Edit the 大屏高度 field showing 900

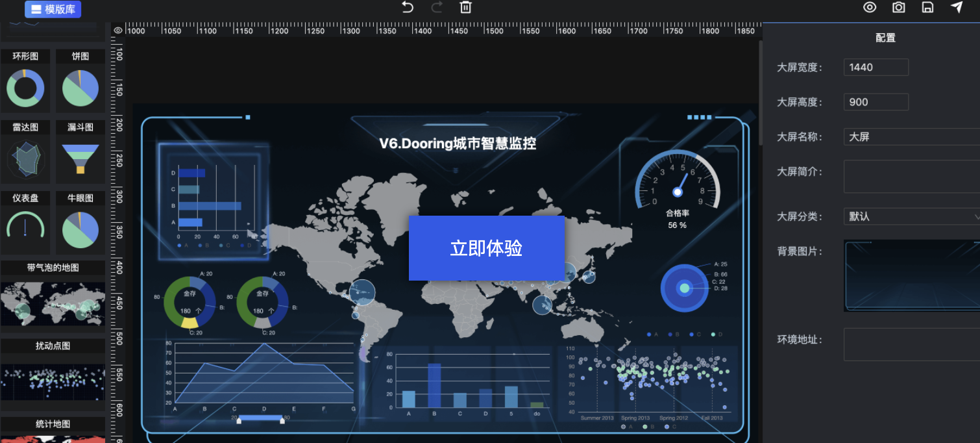pyautogui.click(x=876, y=102)
